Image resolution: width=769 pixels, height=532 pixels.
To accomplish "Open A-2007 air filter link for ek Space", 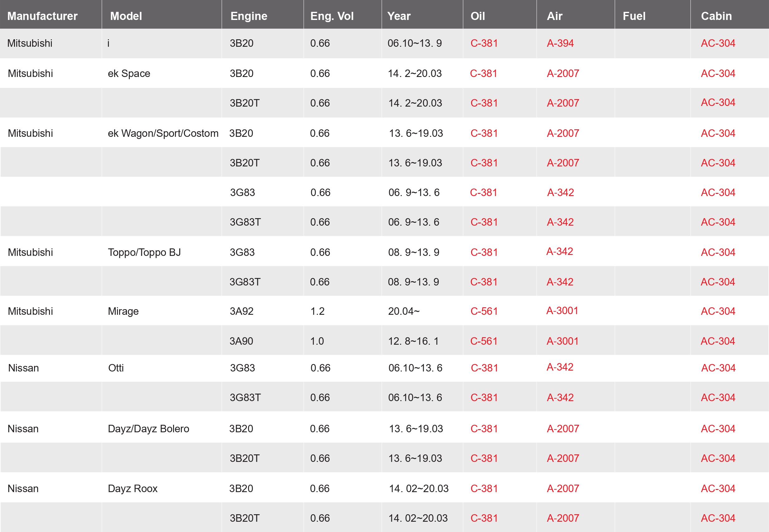I will click(x=563, y=73).
